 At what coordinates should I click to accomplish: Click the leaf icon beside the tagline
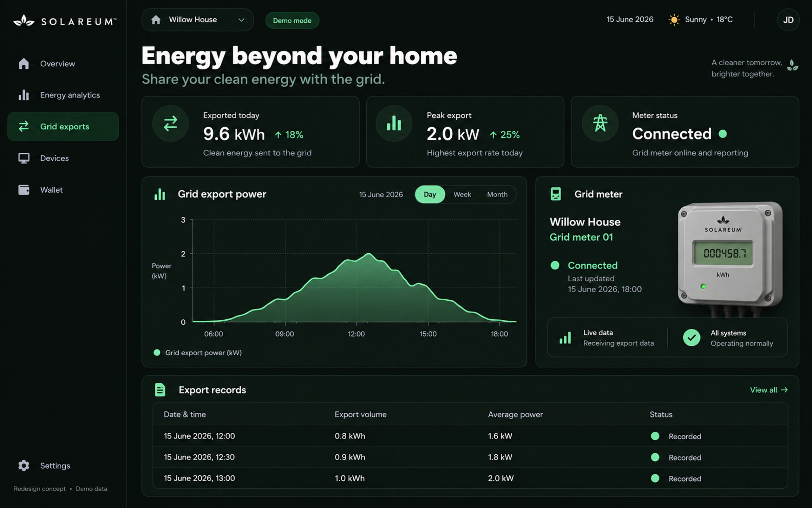click(792, 65)
